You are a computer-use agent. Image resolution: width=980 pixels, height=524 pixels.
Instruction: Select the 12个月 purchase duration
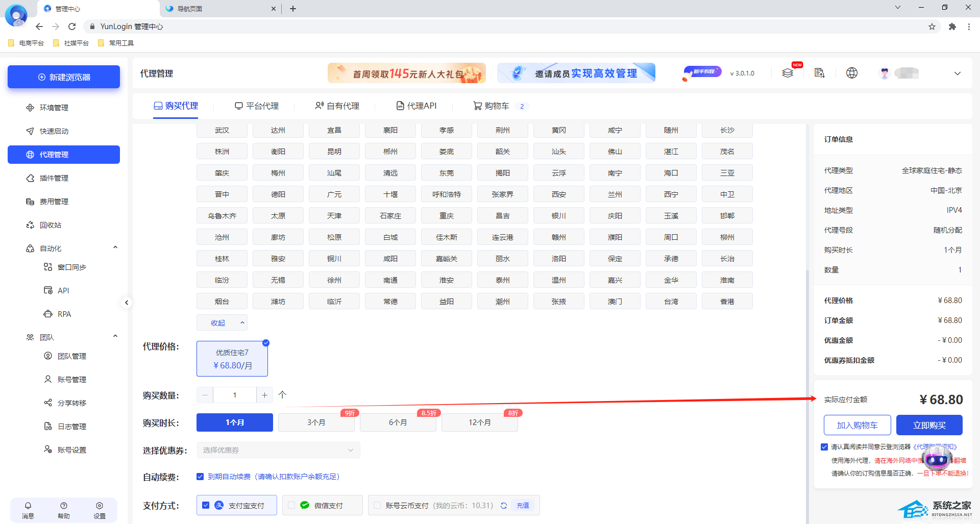479,422
